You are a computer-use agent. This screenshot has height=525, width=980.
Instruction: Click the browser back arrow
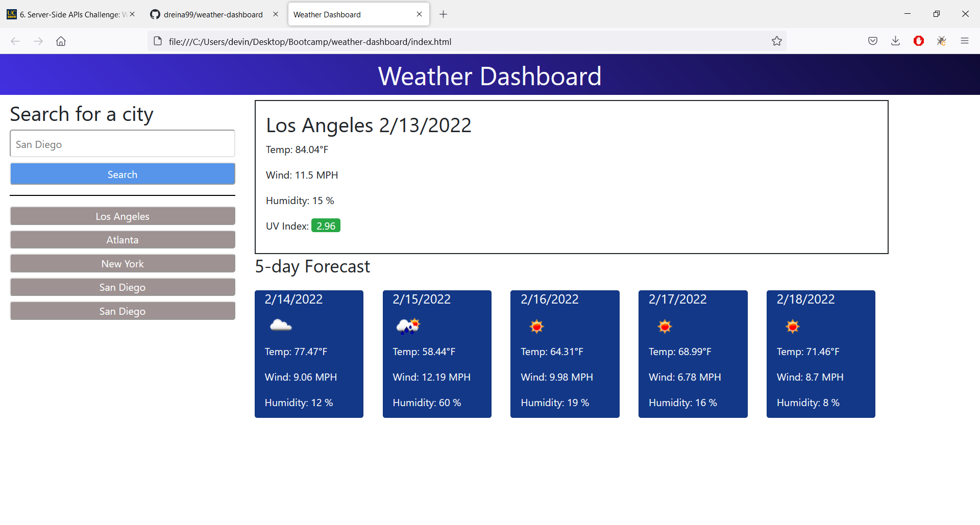[x=15, y=41]
